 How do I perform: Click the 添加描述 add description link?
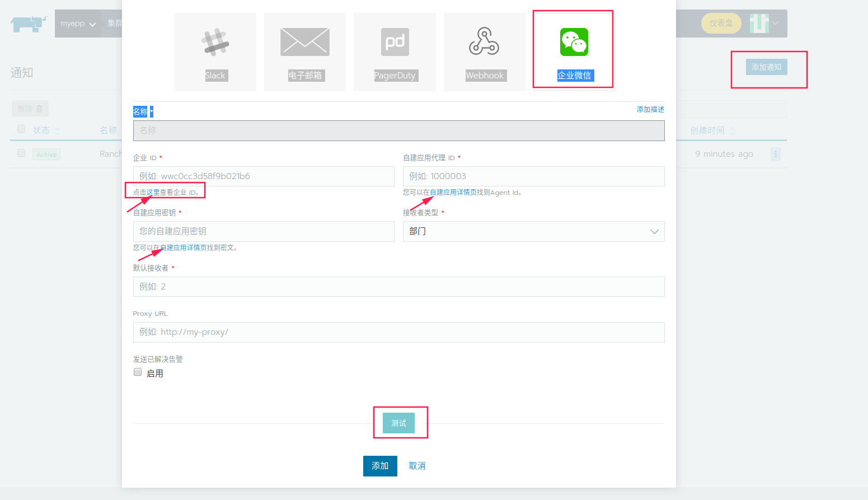650,110
